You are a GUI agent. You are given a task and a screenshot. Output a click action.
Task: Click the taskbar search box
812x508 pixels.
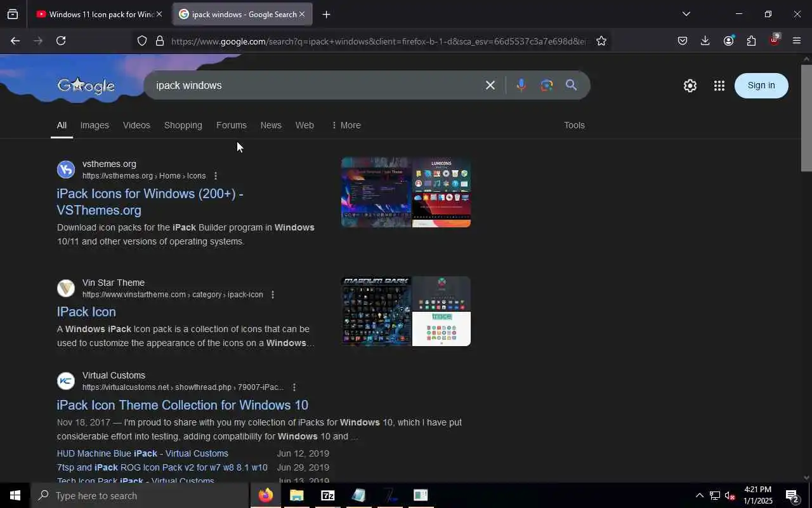click(x=140, y=495)
